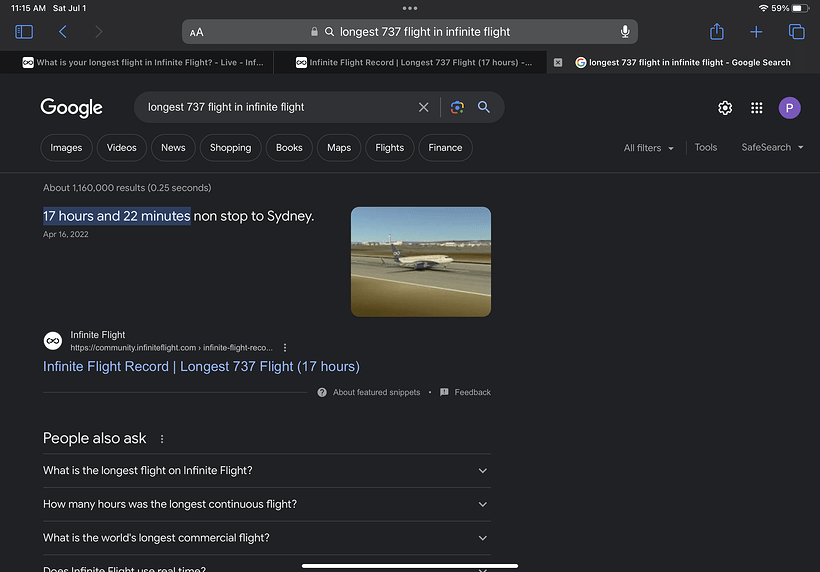Filter results by News
Viewport: 820px width, 572px height.
(173, 148)
